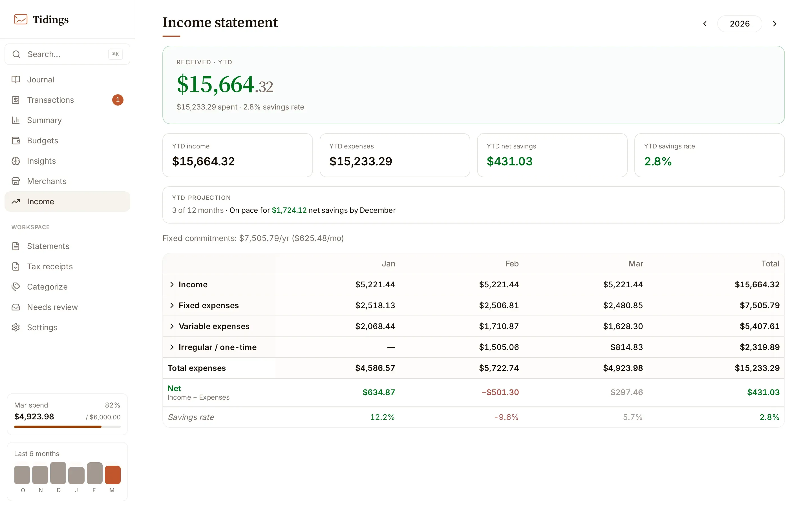Image resolution: width=812 pixels, height=508 pixels.
Task: Click the Mar column header
Action: 636,264
